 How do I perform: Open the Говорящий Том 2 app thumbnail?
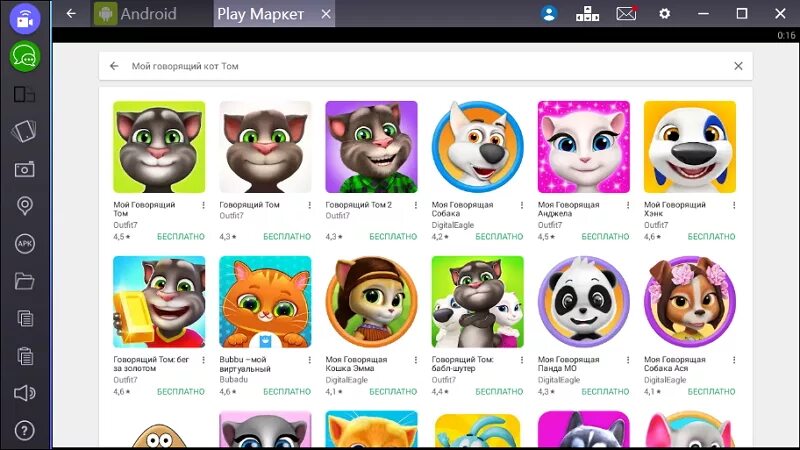371,147
